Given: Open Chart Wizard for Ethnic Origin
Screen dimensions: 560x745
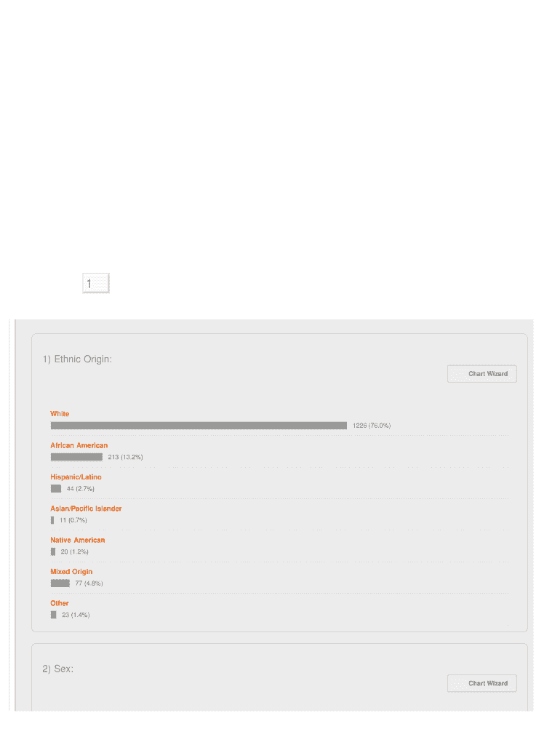Looking at the screenshot, I should (481, 374).
